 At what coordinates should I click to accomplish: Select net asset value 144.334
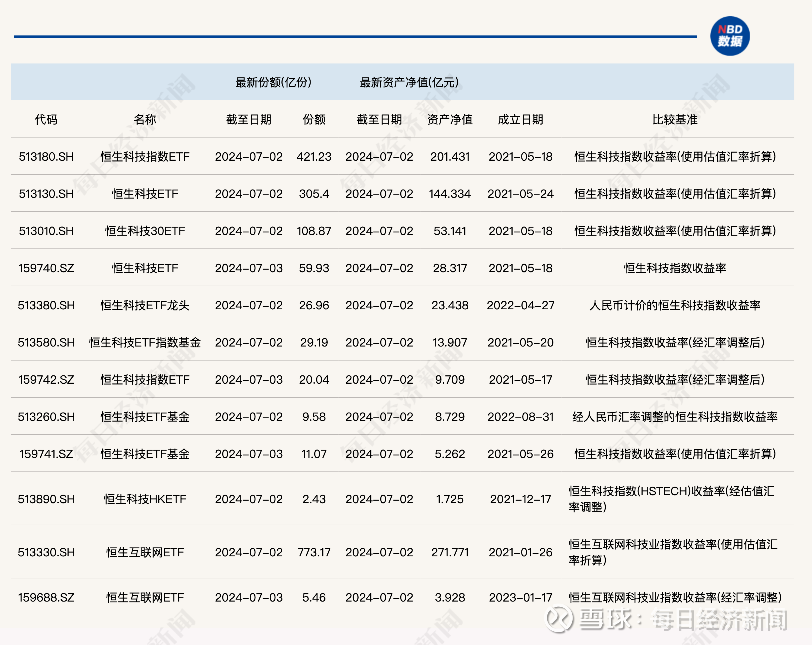coord(450,194)
